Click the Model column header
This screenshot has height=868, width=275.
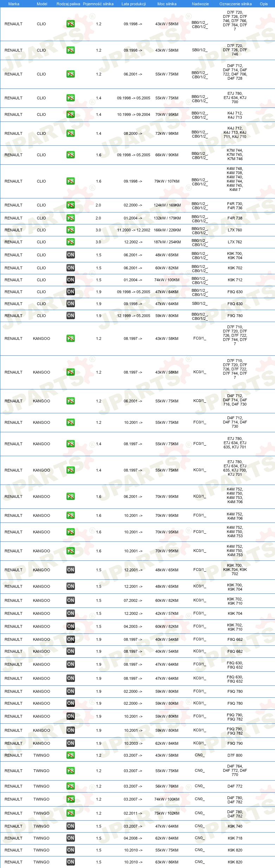click(42, 4)
